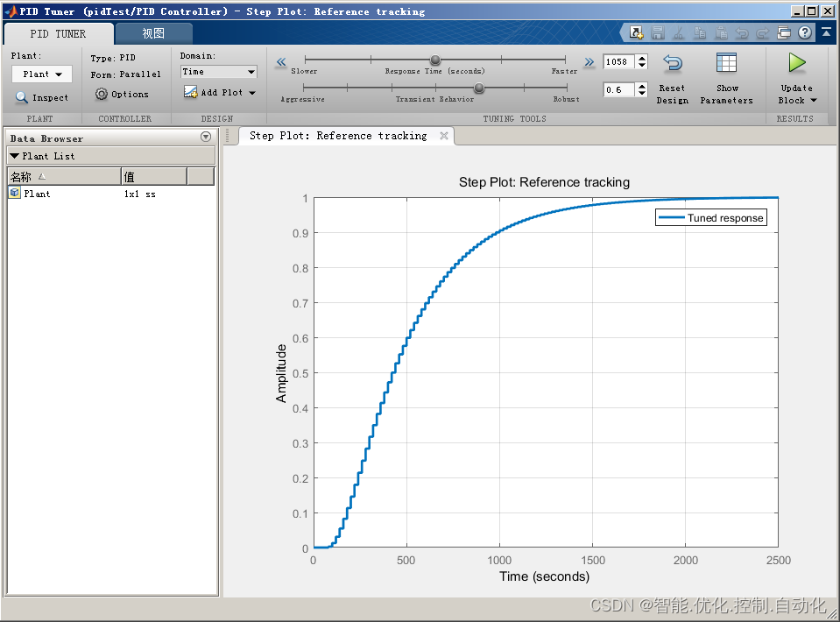Screen dimensions: 840x622
Task: Click the 值 column header
Action: [x=154, y=176]
